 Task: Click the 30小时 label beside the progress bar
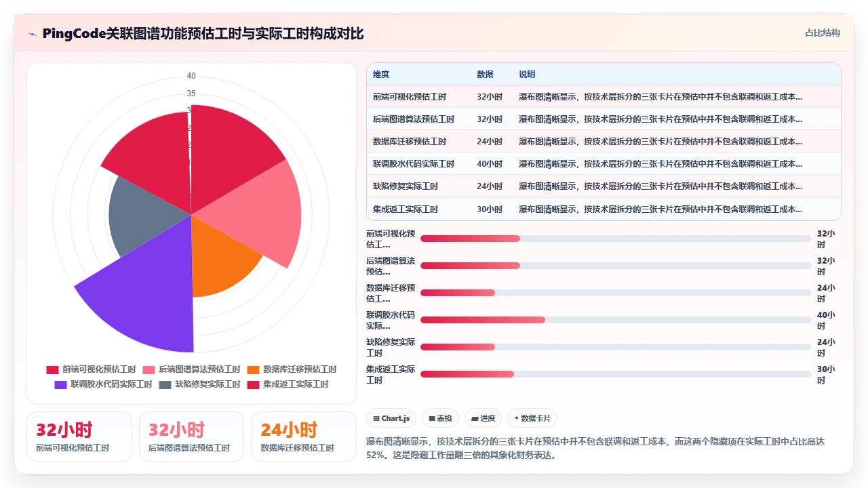tap(826, 374)
